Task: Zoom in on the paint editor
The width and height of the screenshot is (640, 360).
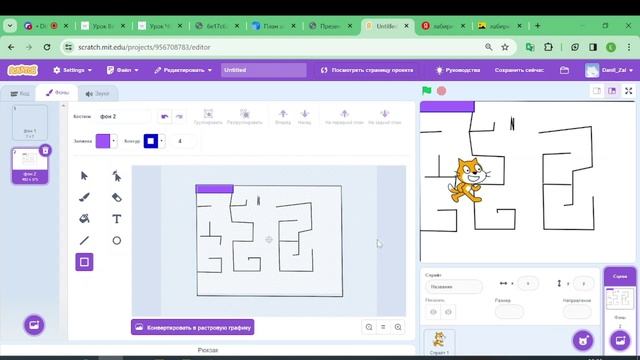Action: (x=398, y=327)
